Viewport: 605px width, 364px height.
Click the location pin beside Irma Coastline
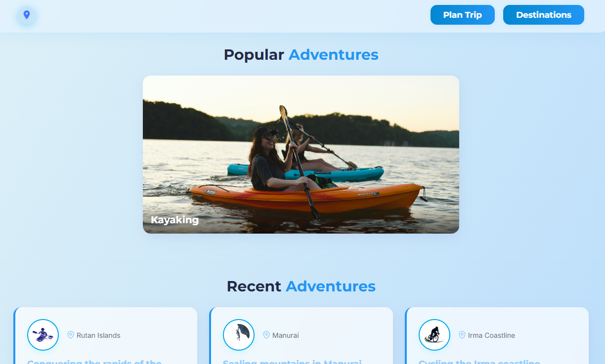click(462, 335)
